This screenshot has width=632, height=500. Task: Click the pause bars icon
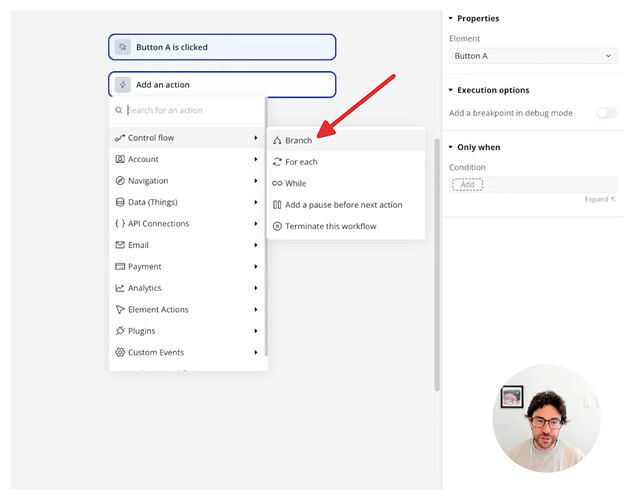coord(277,205)
